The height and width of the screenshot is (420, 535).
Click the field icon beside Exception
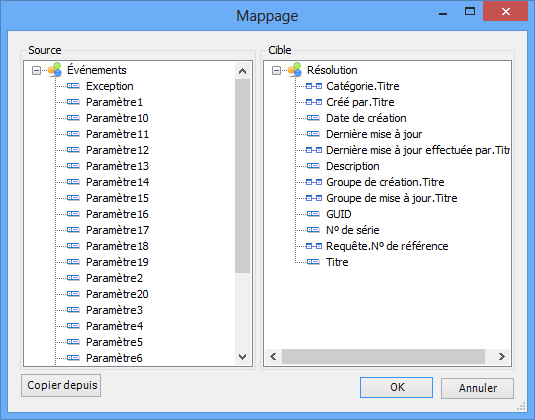tap(73, 86)
